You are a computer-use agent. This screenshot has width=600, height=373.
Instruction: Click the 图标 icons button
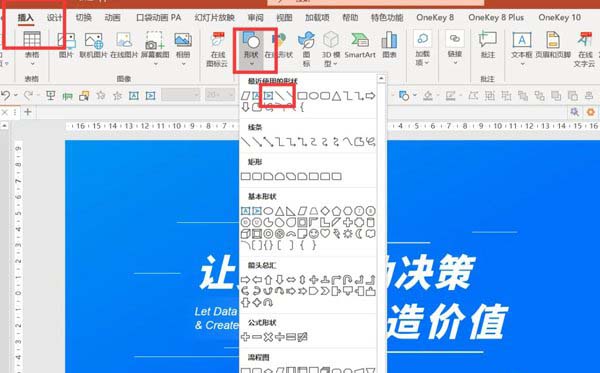[x=307, y=49]
